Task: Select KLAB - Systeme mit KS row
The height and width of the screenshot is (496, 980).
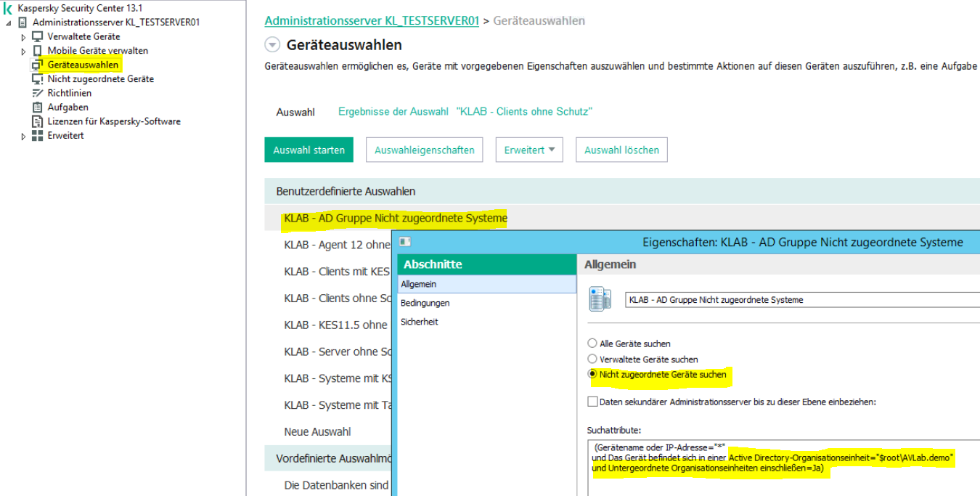Action: click(338, 378)
